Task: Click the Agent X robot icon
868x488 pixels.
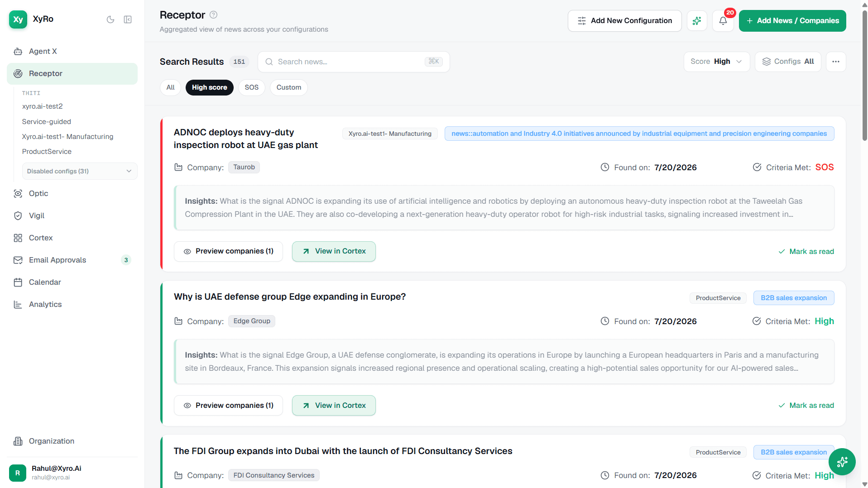Action: [18, 51]
